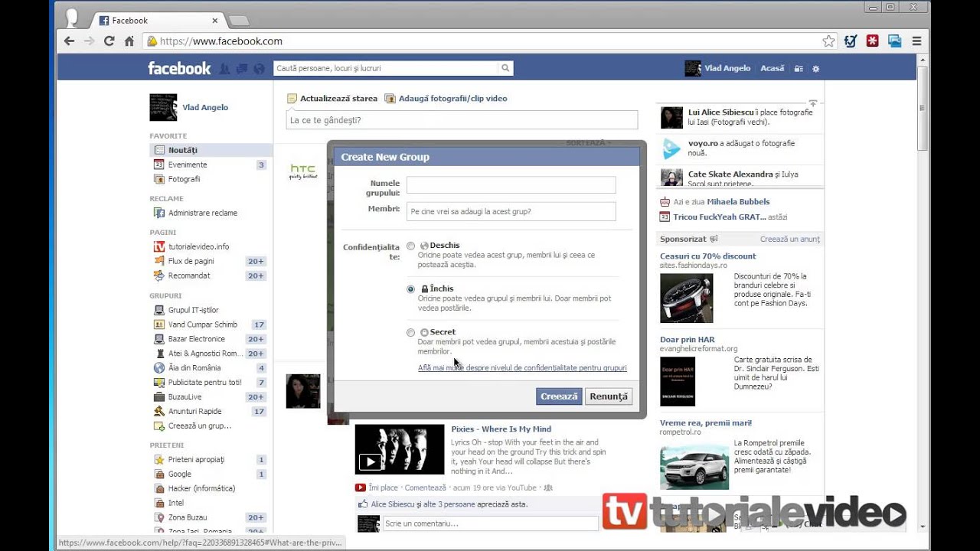Click Mihaela Bubbels birthday link

click(x=738, y=202)
